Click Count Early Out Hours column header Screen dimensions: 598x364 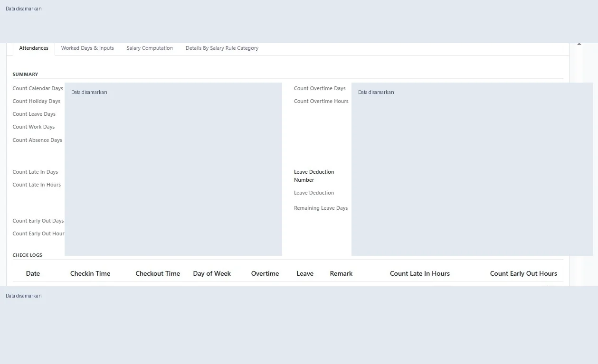(x=523, y=273)
